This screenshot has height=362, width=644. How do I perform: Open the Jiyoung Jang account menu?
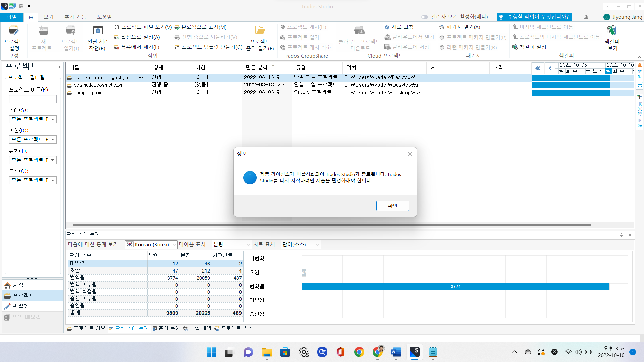623,17
